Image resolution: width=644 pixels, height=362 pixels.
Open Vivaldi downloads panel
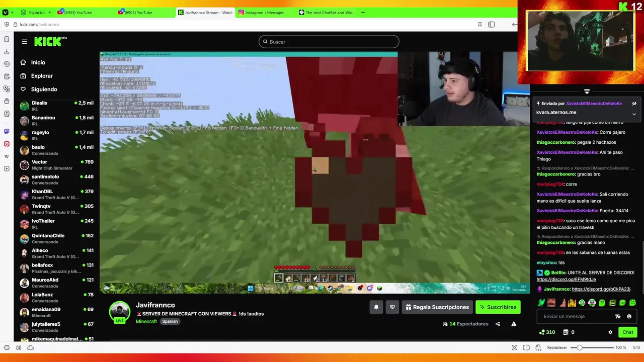(x=7, y=52)
